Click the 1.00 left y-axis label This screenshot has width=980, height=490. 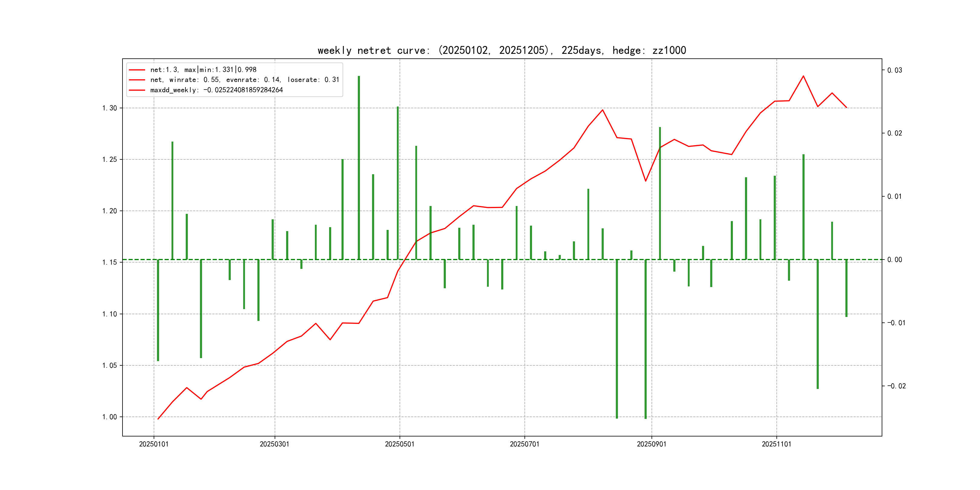(x=109, y=417)
